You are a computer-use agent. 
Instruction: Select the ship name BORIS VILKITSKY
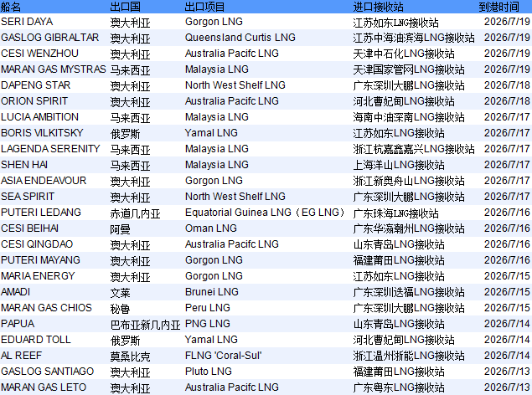click(42, 133)
